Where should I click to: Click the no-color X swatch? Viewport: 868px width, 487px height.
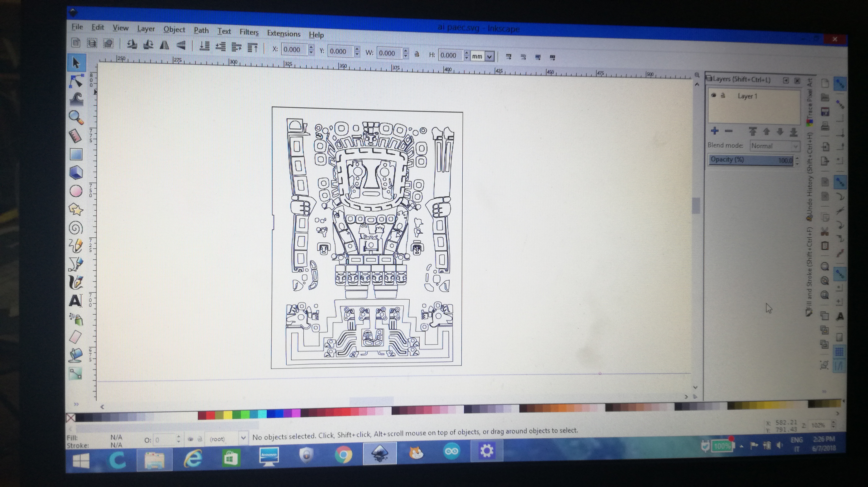(71, 418)
